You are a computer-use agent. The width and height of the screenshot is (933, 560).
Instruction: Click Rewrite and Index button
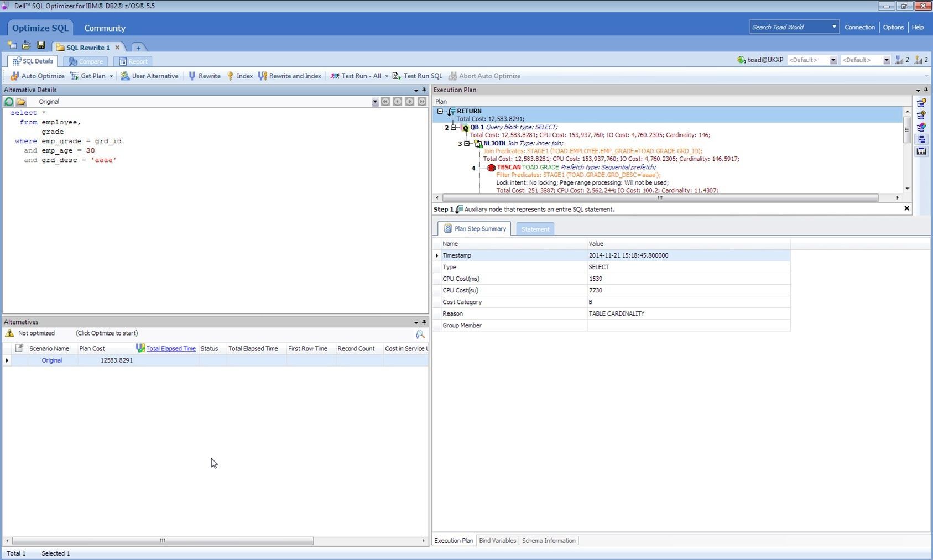pyautogui.click(x=290, y=76)
